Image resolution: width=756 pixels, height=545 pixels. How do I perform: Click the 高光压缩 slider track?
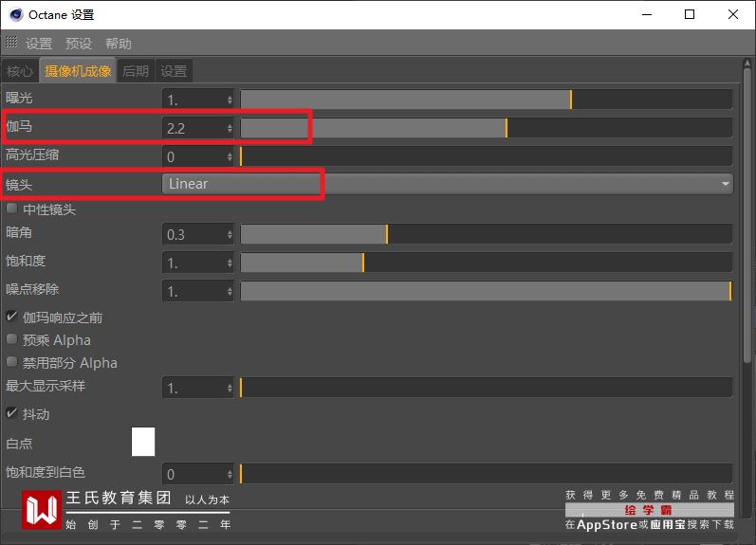[487, 156]
